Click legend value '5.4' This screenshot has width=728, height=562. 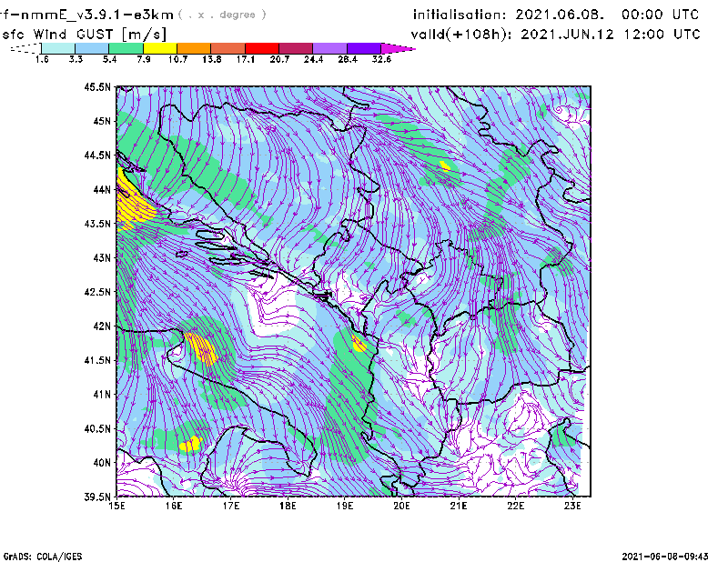click(x=109, y=59)
